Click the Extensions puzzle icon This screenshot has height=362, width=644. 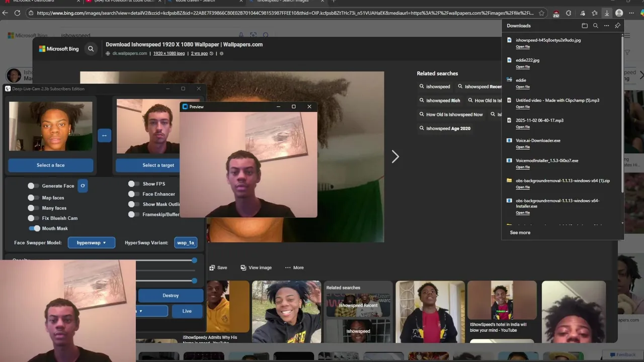click(x=569, y=13)
